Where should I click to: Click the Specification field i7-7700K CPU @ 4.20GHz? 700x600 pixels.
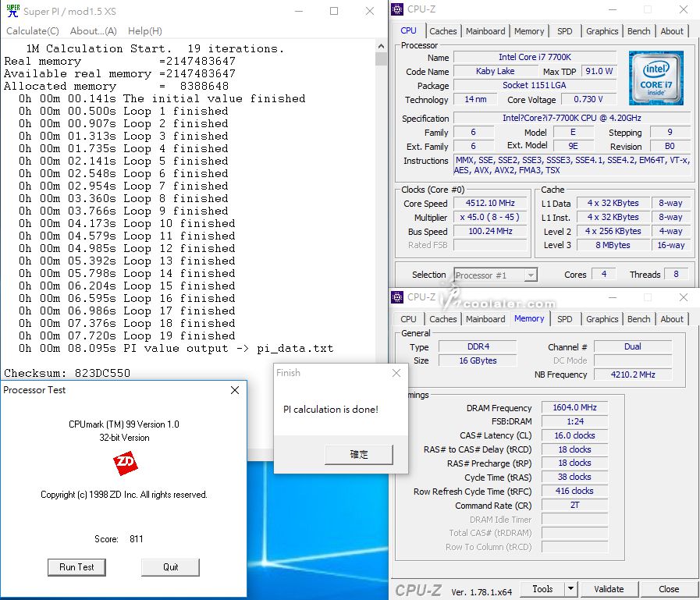572,119
